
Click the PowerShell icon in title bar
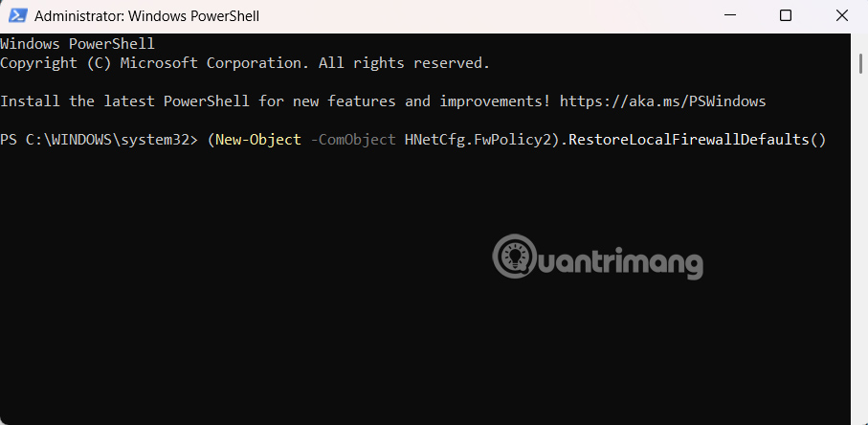point(16,16)
